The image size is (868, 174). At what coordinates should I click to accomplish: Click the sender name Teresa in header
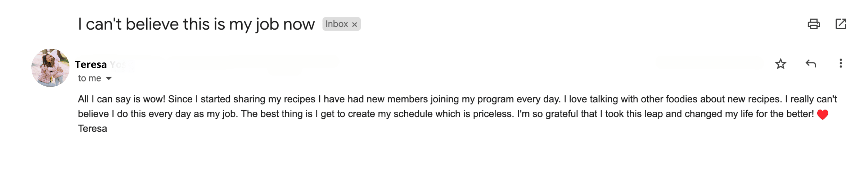tap(91, 64)
